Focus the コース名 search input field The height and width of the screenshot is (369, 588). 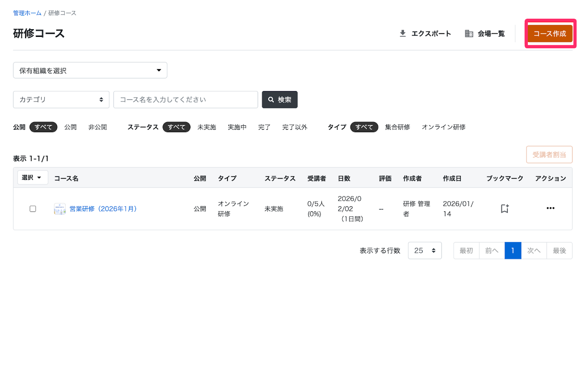tap(186, 99)
